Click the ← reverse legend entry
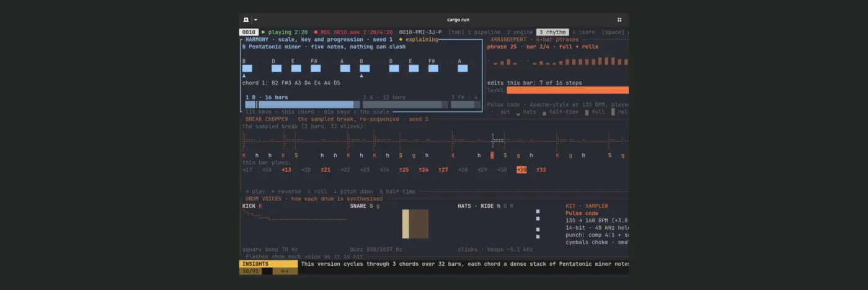 [x=286, y=191]
